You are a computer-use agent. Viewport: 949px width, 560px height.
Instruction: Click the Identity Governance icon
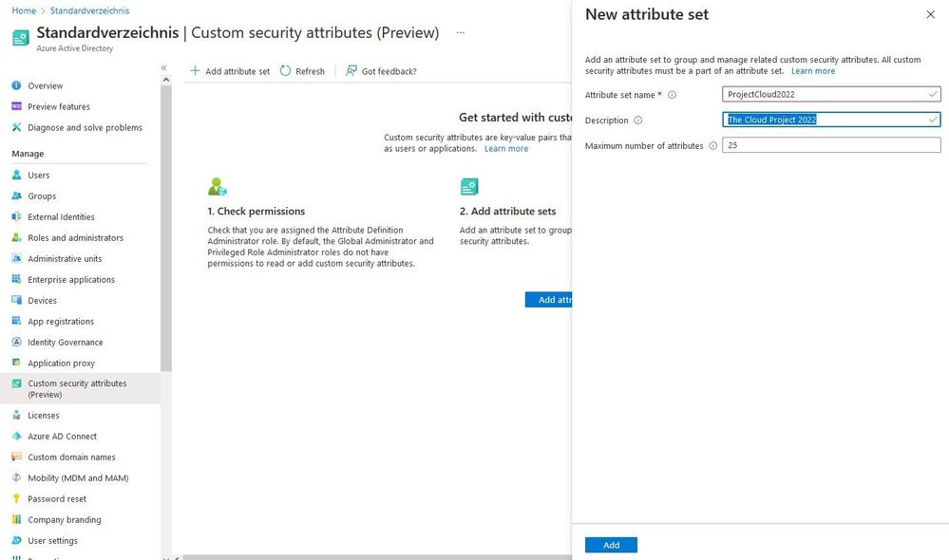(x=16, y=342)
